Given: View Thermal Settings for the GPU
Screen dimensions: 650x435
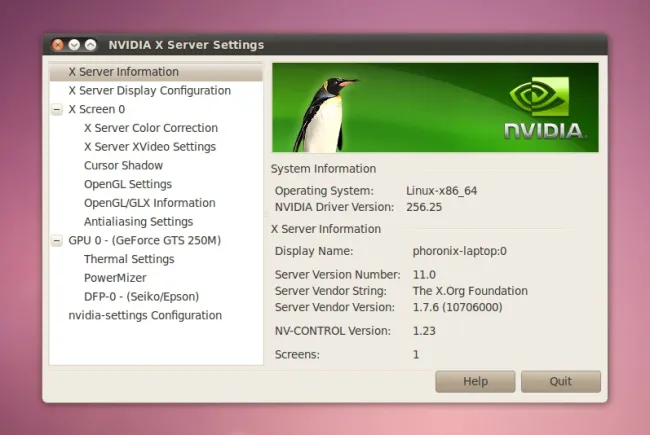Looking at the screenshot, I should 127,260.
